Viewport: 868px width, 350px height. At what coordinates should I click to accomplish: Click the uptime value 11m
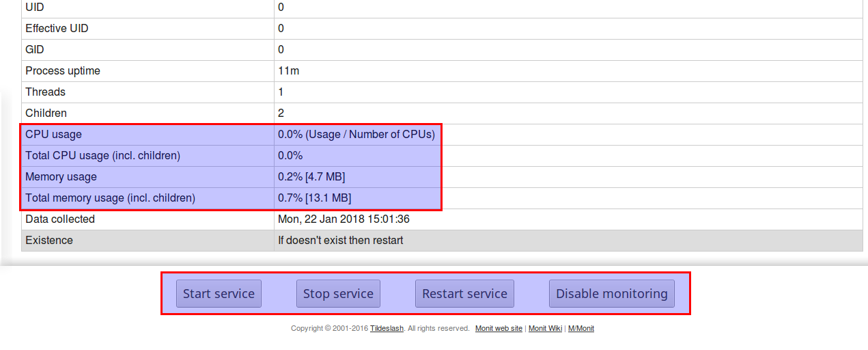tap(288, 71)
